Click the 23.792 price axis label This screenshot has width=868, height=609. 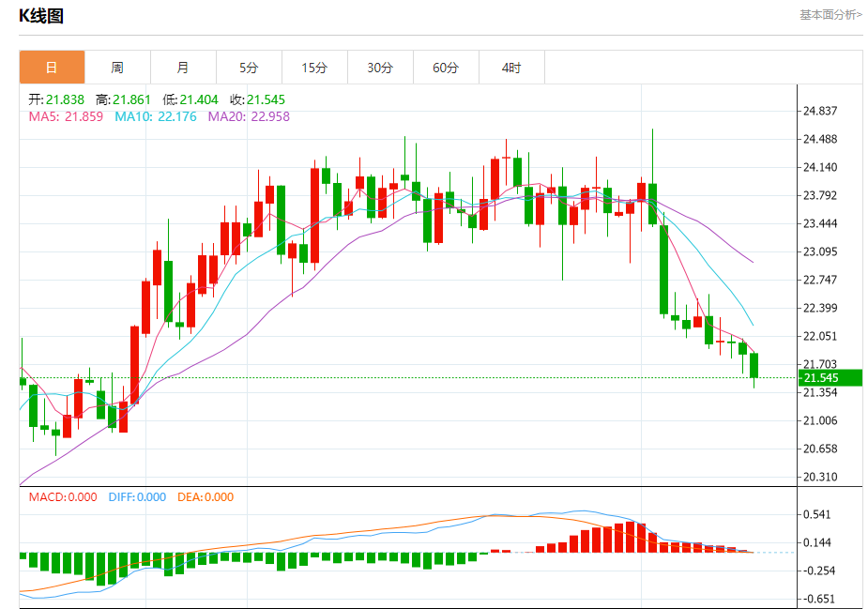click(x=820, y=195)
